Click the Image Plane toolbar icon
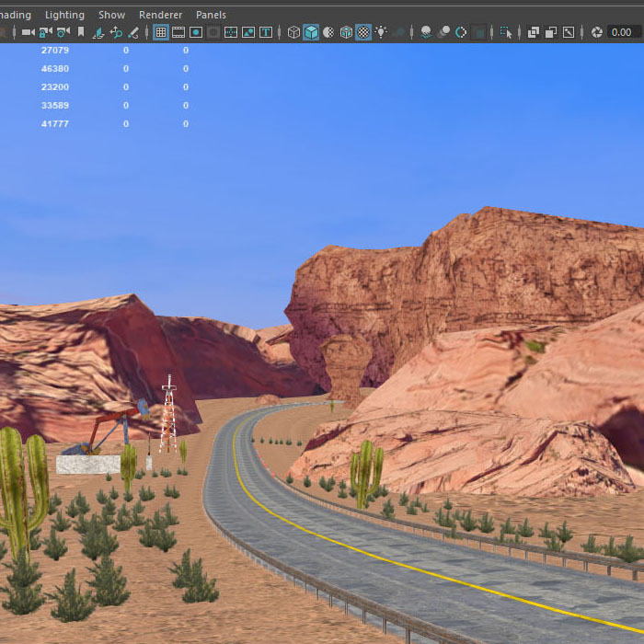The width and height of the screenshot is (644, 644). coord(98,32)
